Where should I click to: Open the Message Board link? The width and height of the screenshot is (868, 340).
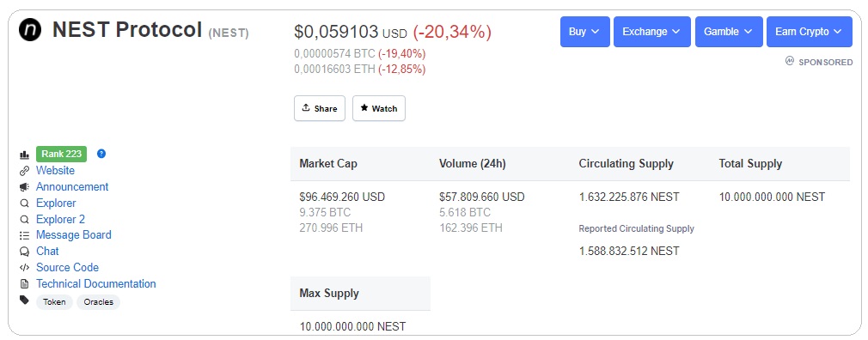pyautogui.click(x=74, y=235)
